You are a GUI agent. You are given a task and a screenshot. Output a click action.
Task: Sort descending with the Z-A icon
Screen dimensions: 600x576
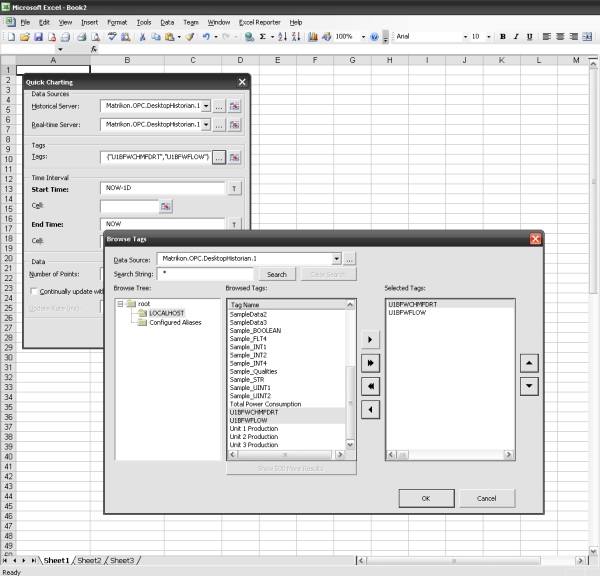(x=296, y=37)
